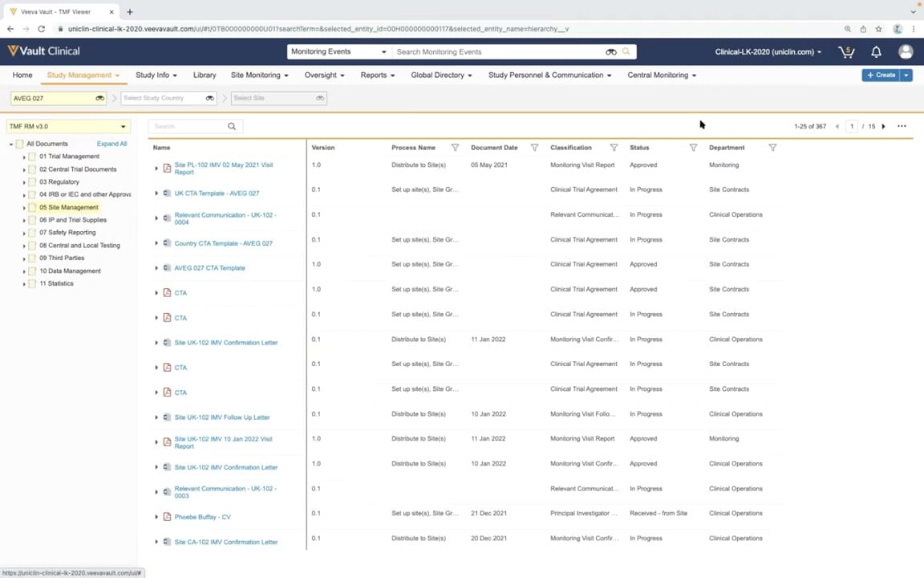Check the 10 Data Management checkbox
Viewport: 924px width, 578px height.
(x=32, y=271)
